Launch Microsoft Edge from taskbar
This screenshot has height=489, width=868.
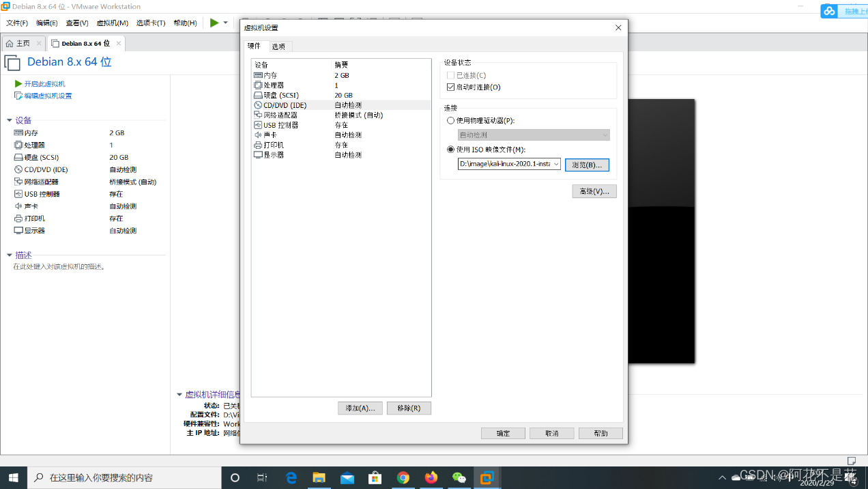291,477
